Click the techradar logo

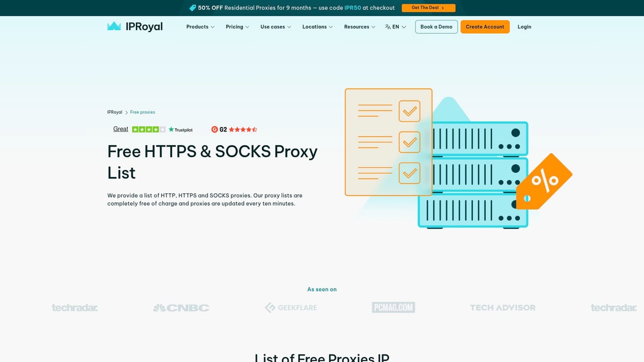pyautogui.click(x=75, y=307)
